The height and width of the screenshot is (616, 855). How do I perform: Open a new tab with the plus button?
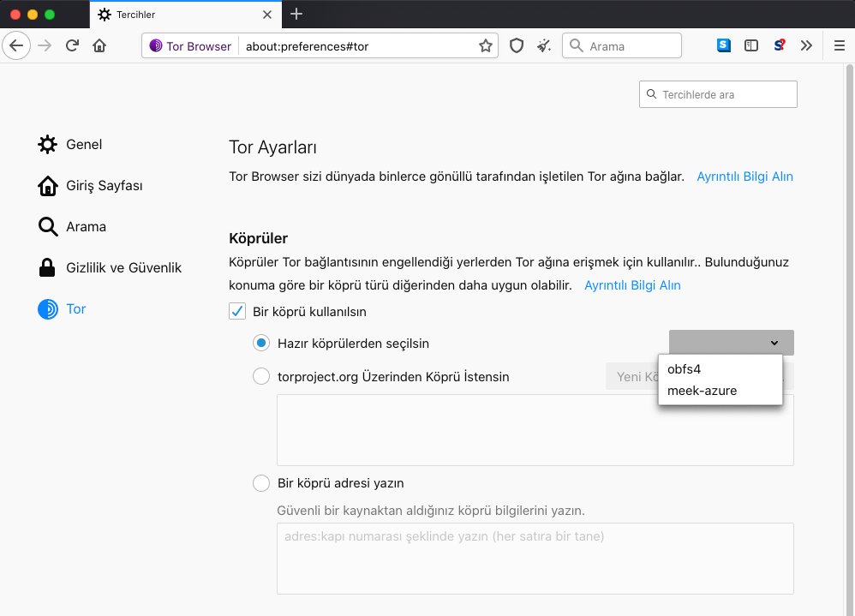(x=296, y=15)
